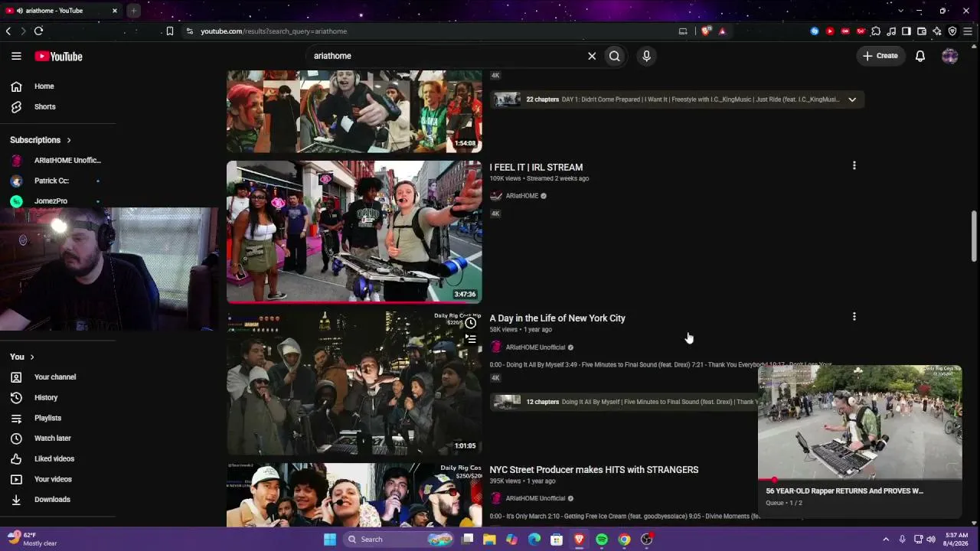Viewport: 980px width, 551px height.
Task: Expand the You section
Action: 22,357
